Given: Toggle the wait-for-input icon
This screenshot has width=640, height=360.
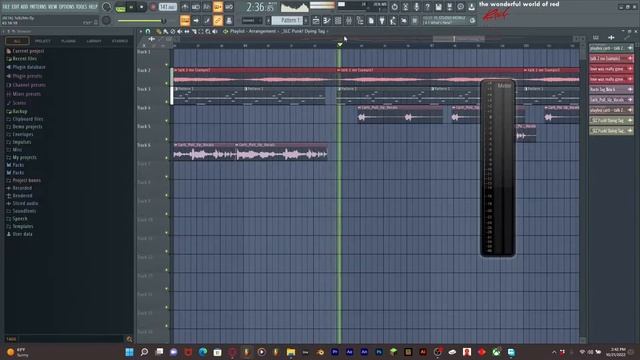Looking at the screenshot, I should tap(196, 7).
